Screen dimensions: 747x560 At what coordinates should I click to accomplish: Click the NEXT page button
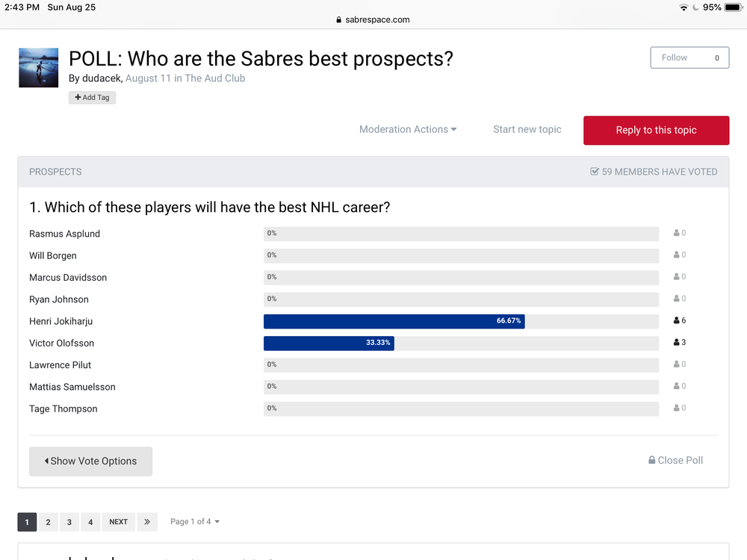118,522
